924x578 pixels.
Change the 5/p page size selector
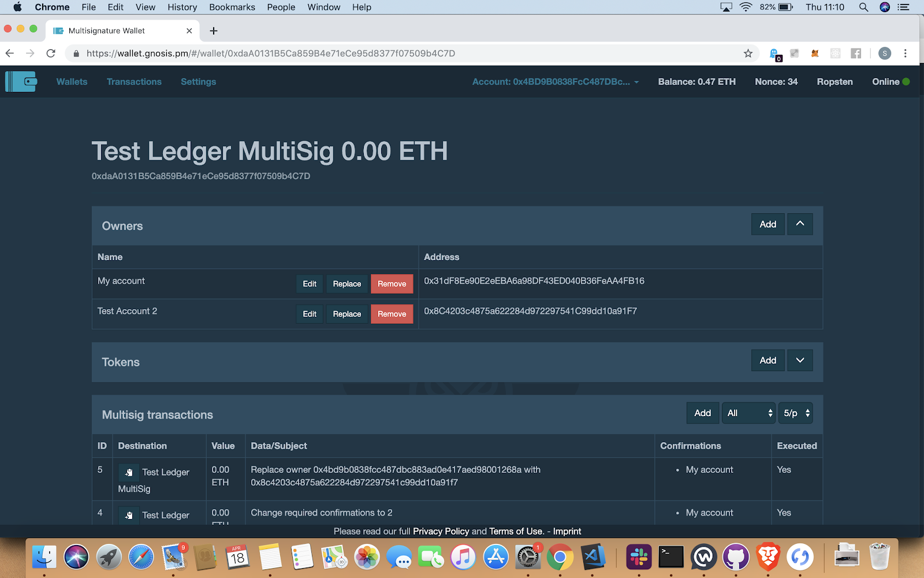[795, 413]
